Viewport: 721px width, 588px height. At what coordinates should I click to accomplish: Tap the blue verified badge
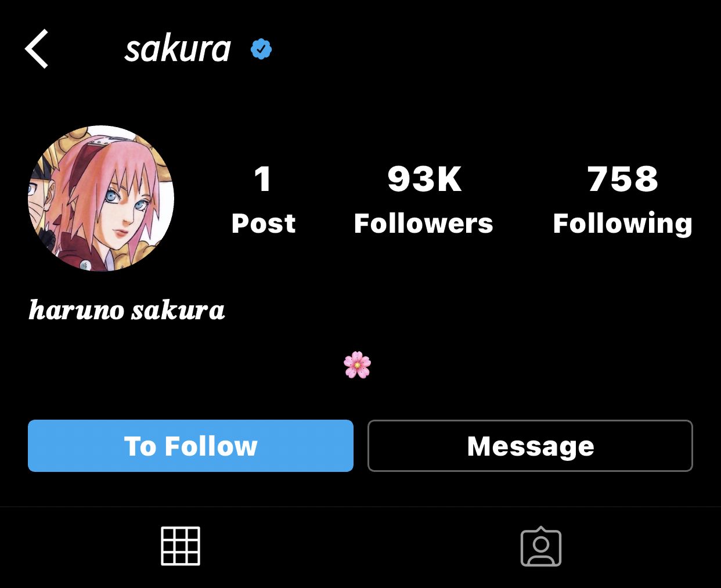pyautogui.click(x=261, y=49)
